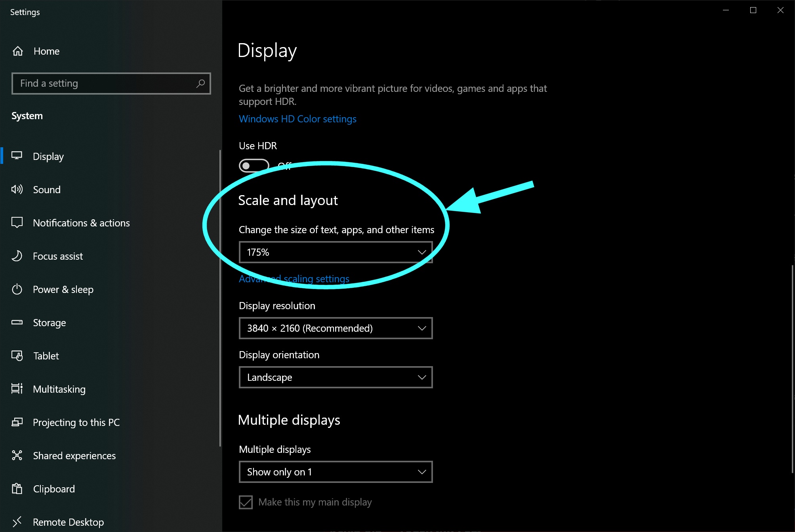
Task: Open Notifications & actions settings page
Action: 81,223
